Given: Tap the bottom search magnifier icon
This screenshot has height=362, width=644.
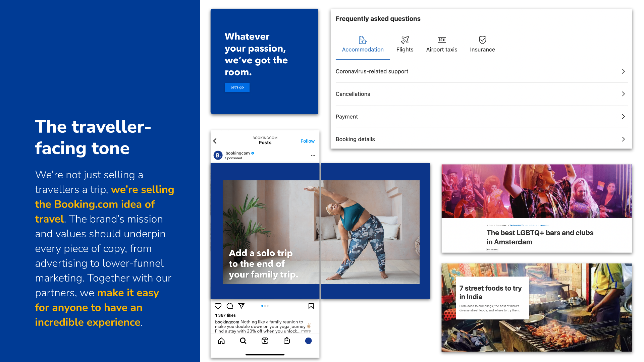Looking at the screenshot, I should tap(243, 341).
